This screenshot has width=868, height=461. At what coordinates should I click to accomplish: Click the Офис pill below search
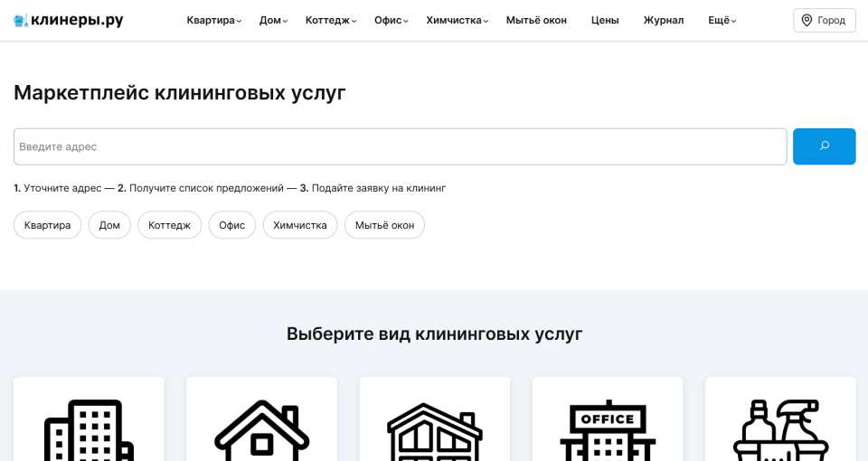coord(232,225)
